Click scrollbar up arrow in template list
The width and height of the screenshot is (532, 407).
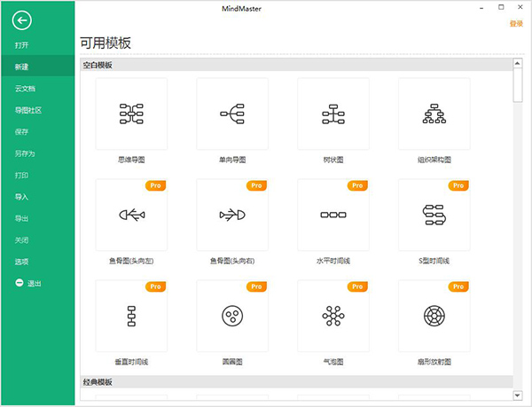pos(518,64)
